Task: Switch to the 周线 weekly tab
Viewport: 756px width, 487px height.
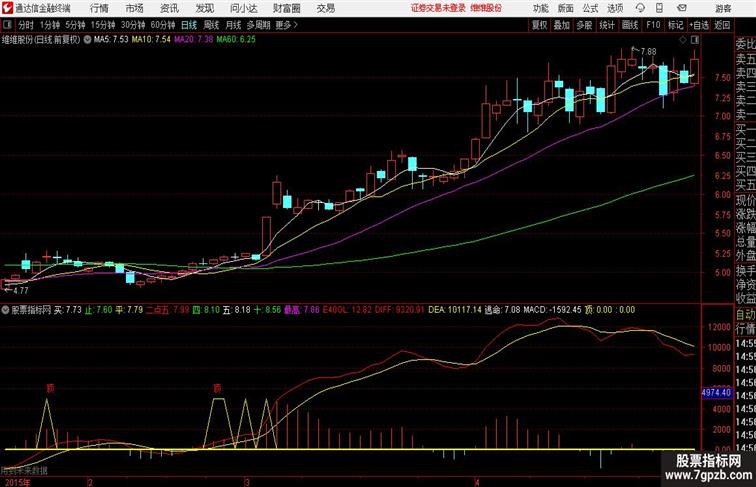Action: click(x=211, y=25)
